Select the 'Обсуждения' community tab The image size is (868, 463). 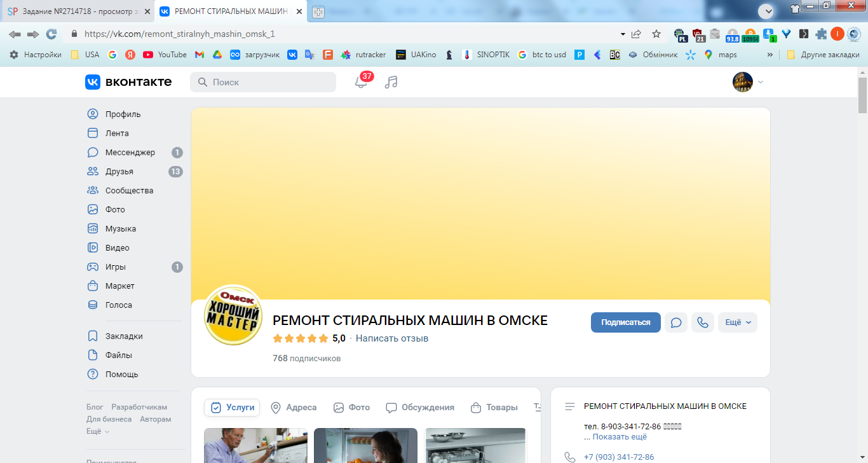(420, 408)
